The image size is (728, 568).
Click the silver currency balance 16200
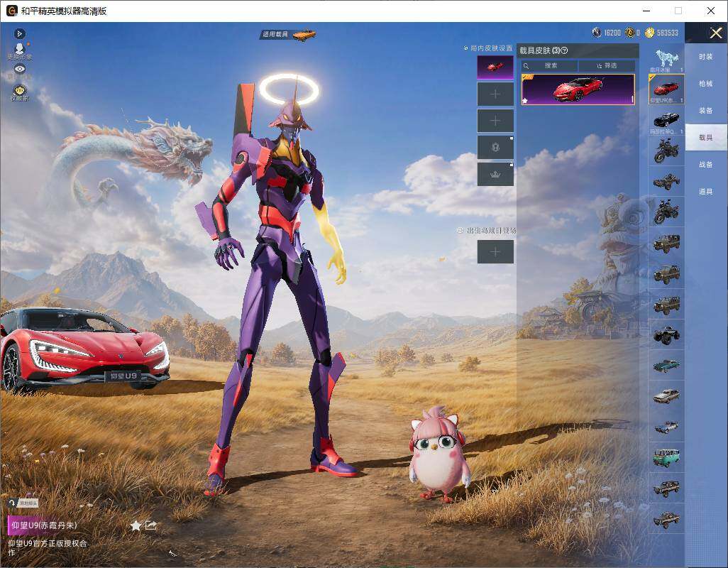607,33
